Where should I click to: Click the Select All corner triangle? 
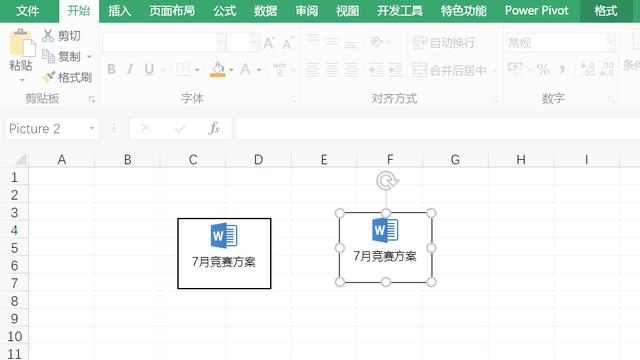coord(20,159)
